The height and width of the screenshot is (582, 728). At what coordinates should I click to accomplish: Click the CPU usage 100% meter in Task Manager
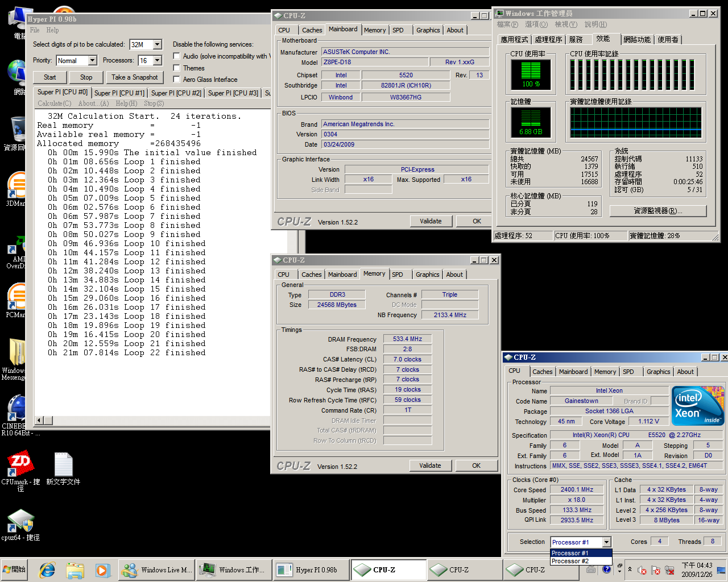coord(531,74)
